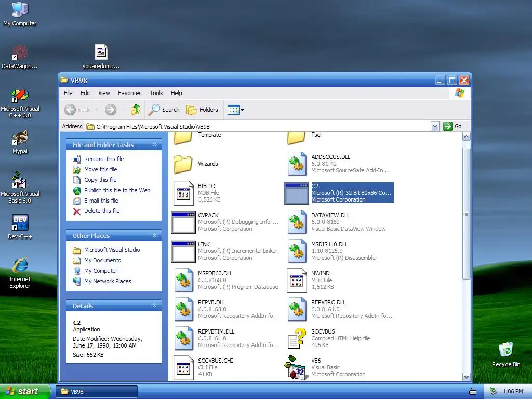
Task: Select the BIBLIO MDB file
Action: click(x=197, y=193)
